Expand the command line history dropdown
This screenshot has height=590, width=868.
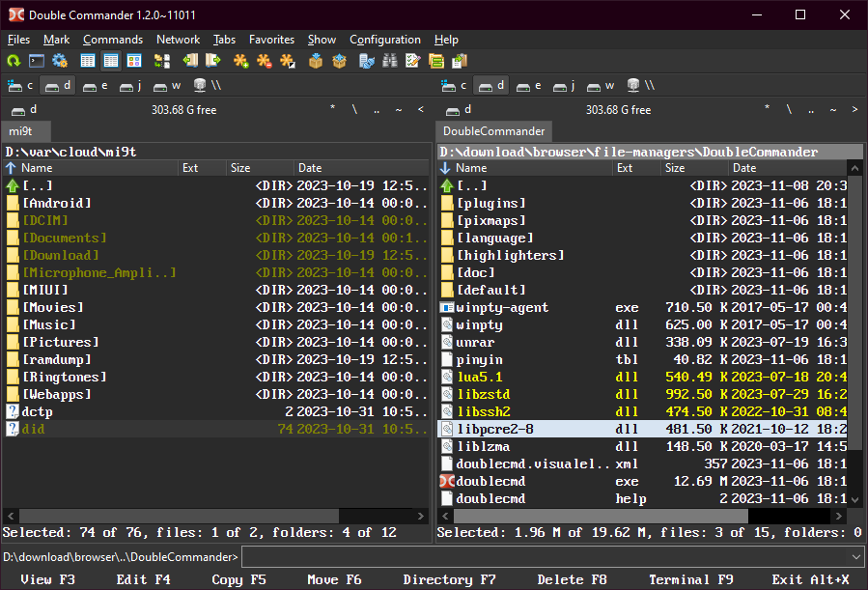856,556
